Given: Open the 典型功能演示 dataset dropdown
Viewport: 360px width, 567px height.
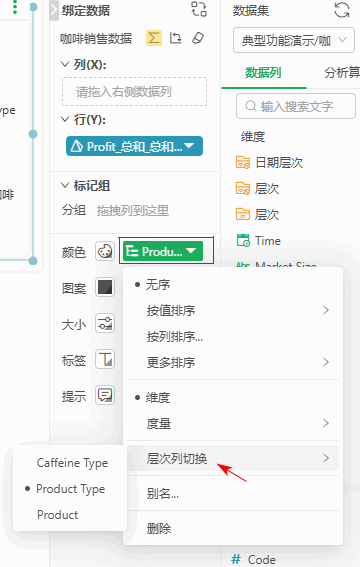Looking at the screenshot, I should (293, 40).
